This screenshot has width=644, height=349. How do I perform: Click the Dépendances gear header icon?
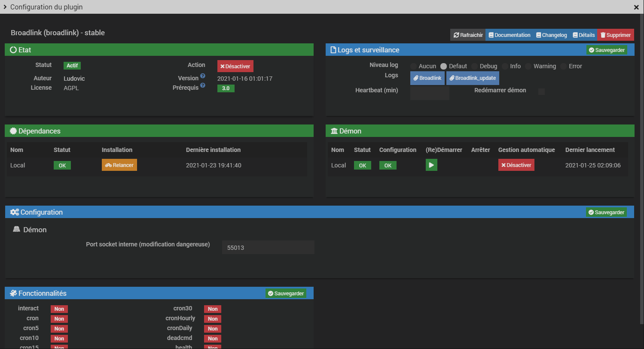[13, 131]
